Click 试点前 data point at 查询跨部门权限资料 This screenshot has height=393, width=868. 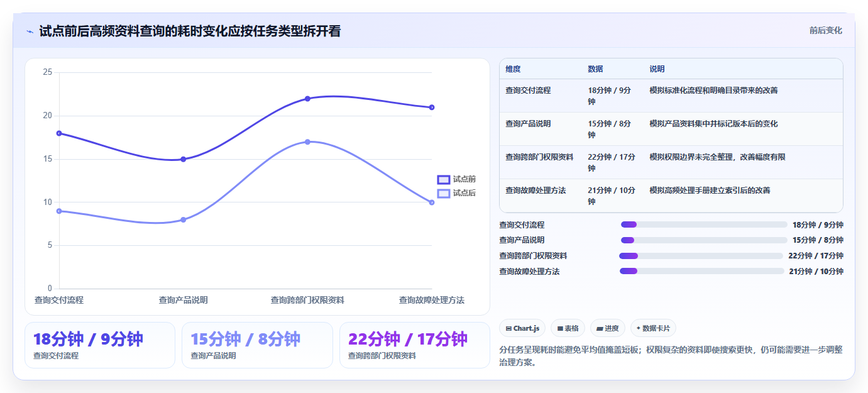(307, 99)
